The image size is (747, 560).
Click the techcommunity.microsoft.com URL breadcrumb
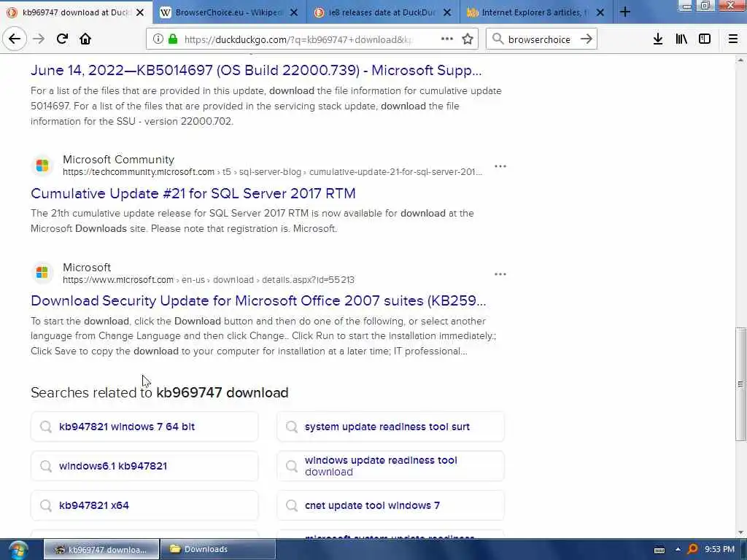tap(273, 172)
